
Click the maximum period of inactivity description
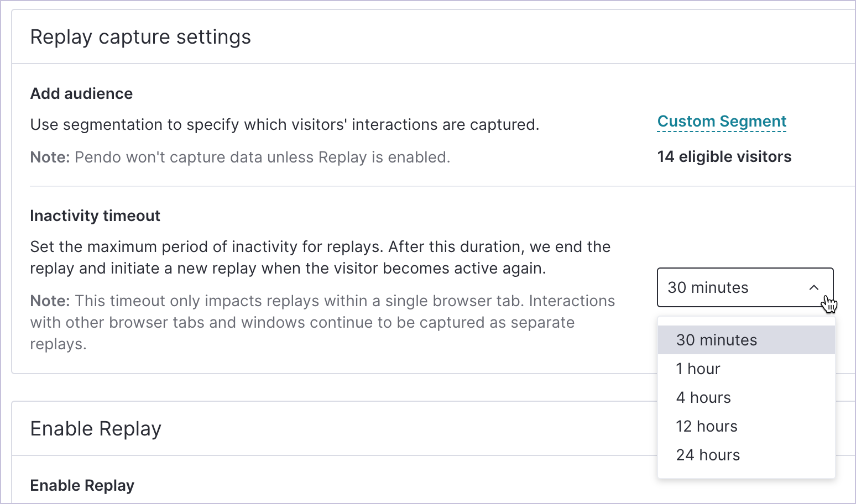coord(320,258)
